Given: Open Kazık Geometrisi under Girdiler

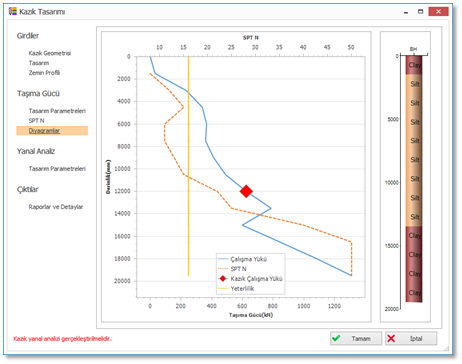Looking at the screenshot, I should [x=50, y=53].
